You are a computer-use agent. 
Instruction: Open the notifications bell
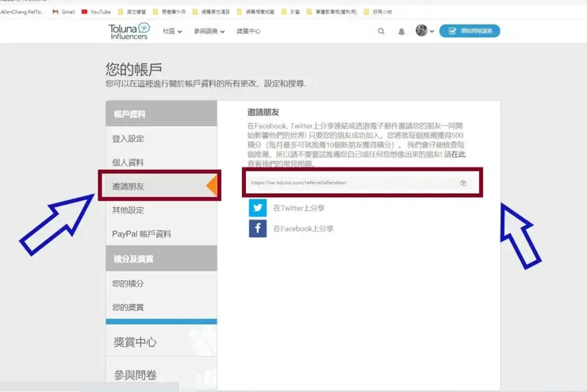coord(401,32)
